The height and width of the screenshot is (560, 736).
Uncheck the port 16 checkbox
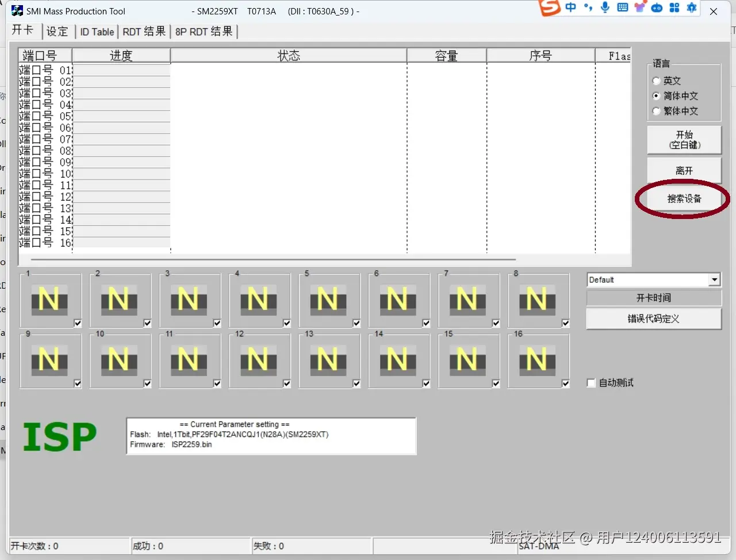[x=566, y=383]
